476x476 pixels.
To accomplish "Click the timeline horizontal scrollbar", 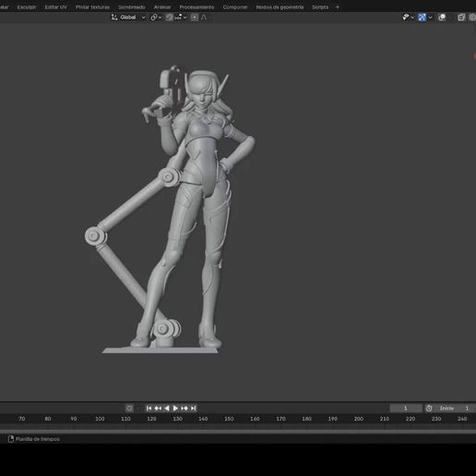I will (x=238, y=431).
